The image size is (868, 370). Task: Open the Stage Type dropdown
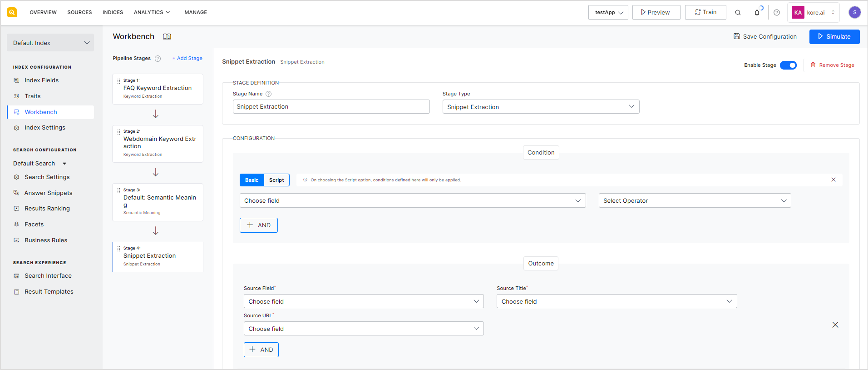coord(541,107)
